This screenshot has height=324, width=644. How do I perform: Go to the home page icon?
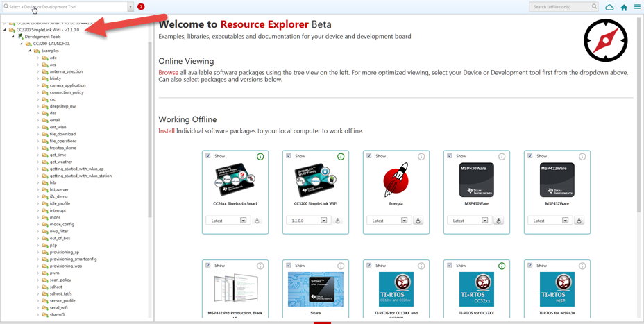point(624,8)
